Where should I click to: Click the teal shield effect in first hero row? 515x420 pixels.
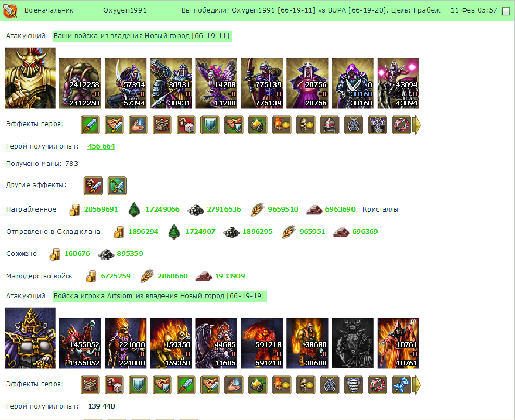click(x=210, y=125)
